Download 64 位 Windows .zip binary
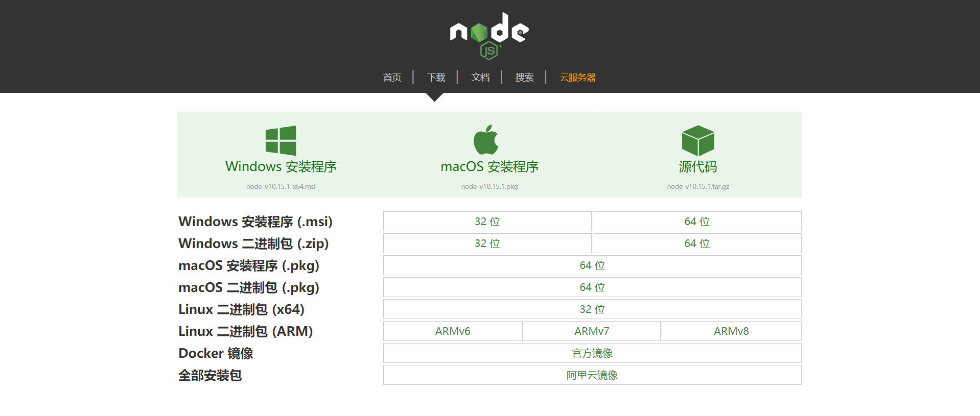980x416 pixels. click(x=697, y=243)
